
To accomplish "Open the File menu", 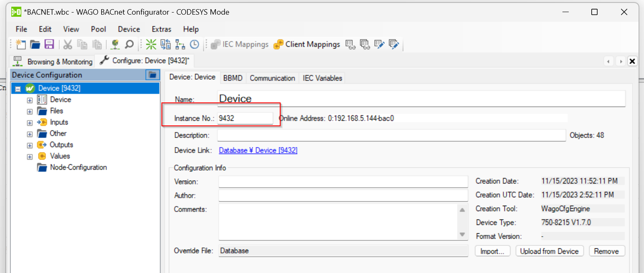I will tap(21, 29).
